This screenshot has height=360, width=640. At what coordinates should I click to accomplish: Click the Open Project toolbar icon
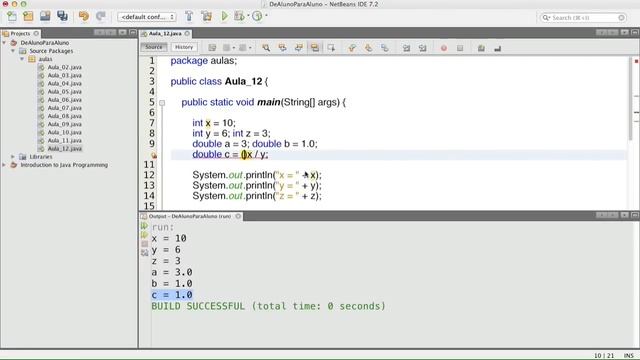coord(45,16)
